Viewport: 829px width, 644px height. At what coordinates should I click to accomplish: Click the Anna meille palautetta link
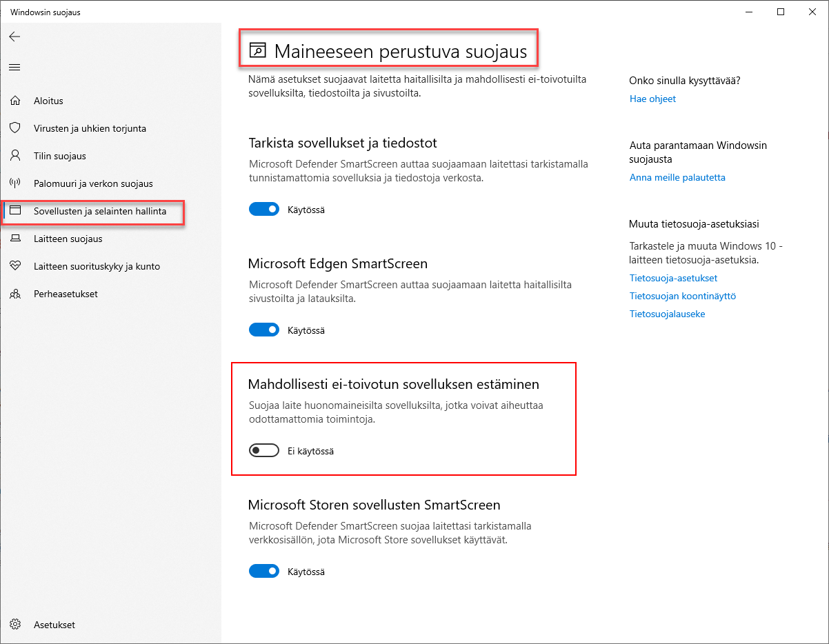pos(677,177)
